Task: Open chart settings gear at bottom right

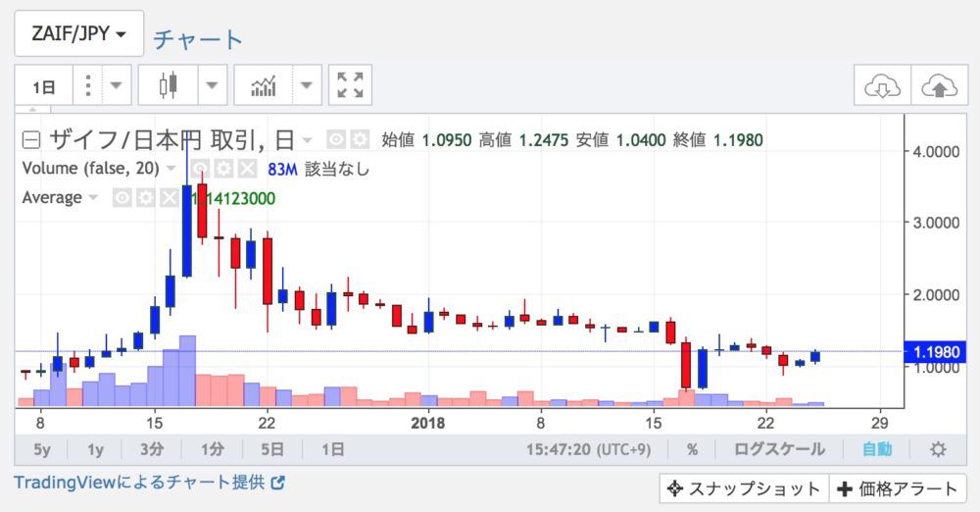Action: click(938, 449)
